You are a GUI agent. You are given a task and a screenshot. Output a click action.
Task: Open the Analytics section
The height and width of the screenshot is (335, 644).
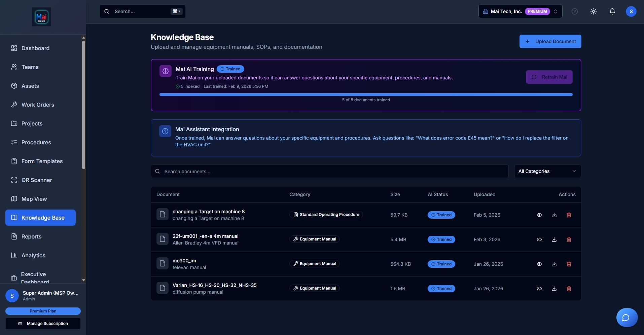[33, 255]
